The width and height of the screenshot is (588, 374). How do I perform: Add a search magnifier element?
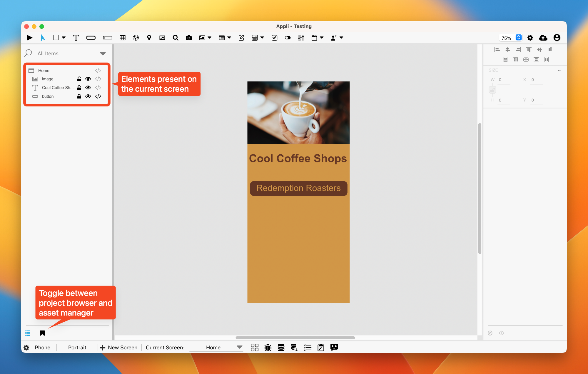click(x=176, y=38)
